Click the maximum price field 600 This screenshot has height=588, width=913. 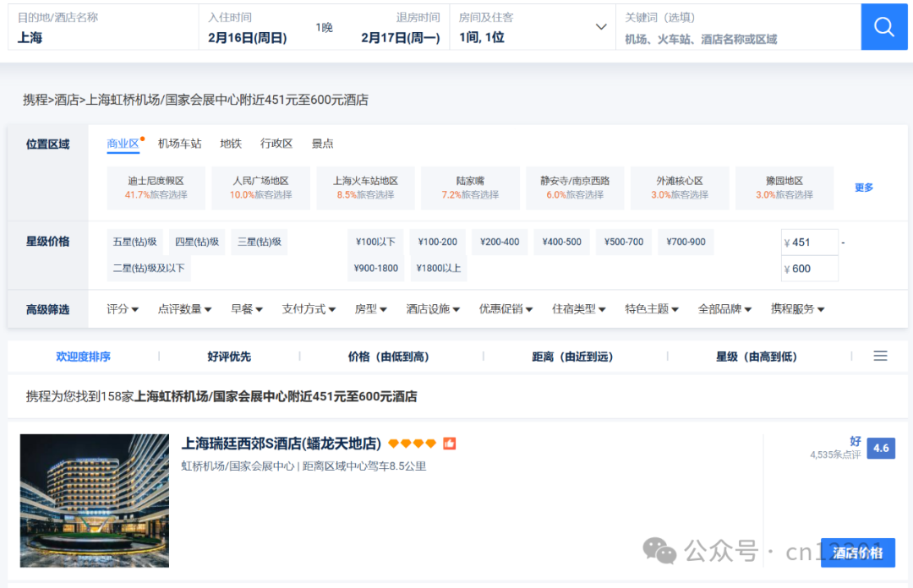pyautogui.click(x=809, y=269)
